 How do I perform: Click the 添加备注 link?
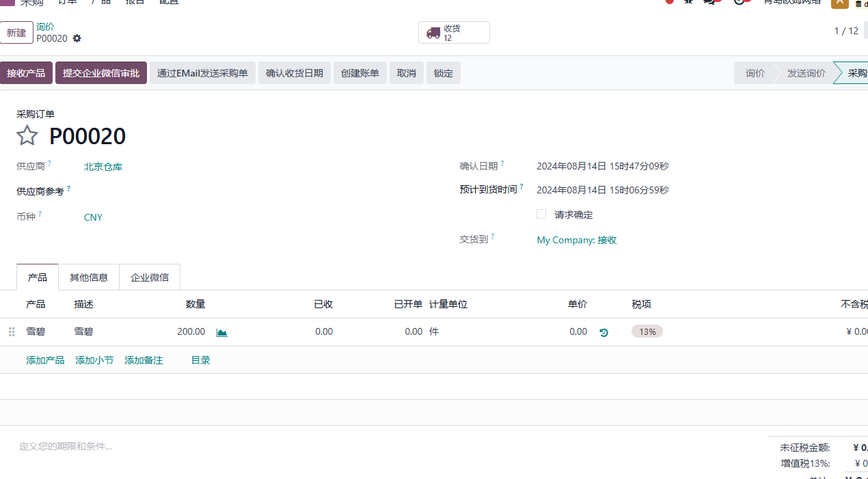[144, 360]
